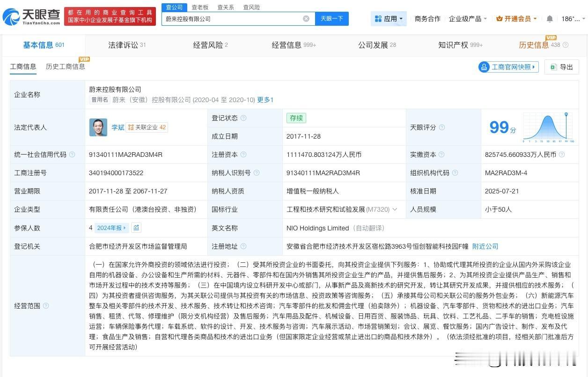This screenshot has height=377, width=588.
Task: Click help icon beside 统一社会信用代码
Action: [72, 155]
